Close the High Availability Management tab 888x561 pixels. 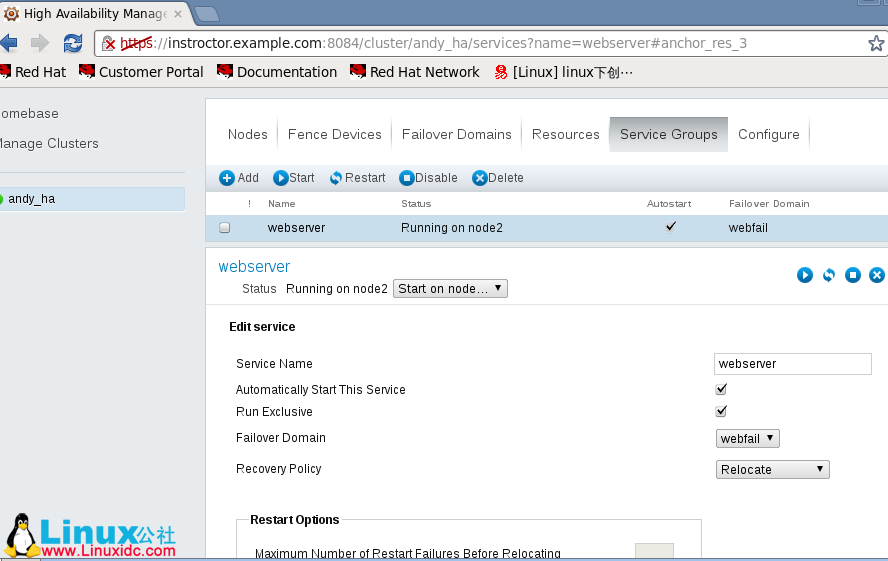tap(178, 14)
